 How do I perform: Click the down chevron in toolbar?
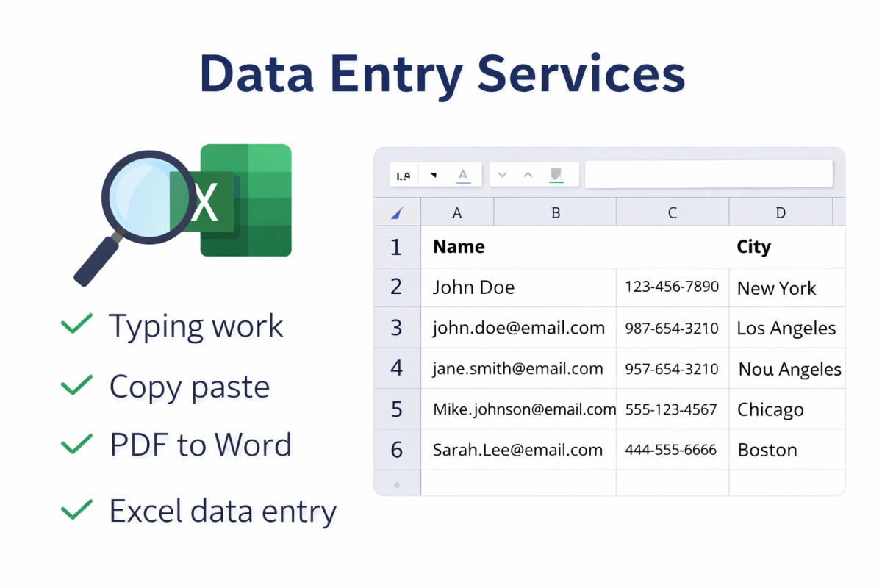(503, 175)
